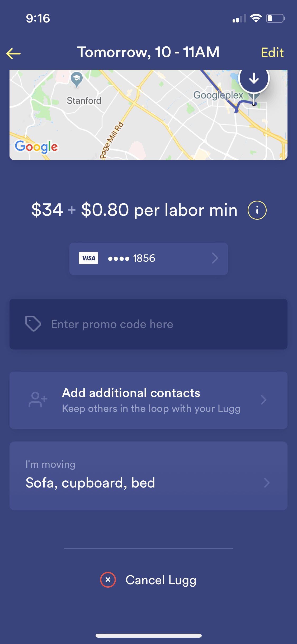Tap the red cancel X icon
297x644 pixels.
pyautogui.click(x=108, y=580)
